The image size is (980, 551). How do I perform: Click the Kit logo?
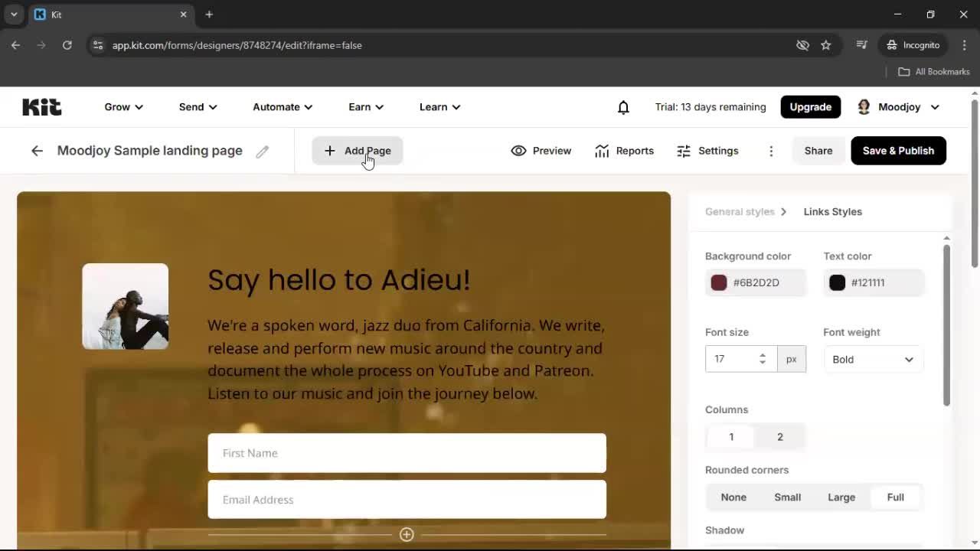tap(41, 107)
